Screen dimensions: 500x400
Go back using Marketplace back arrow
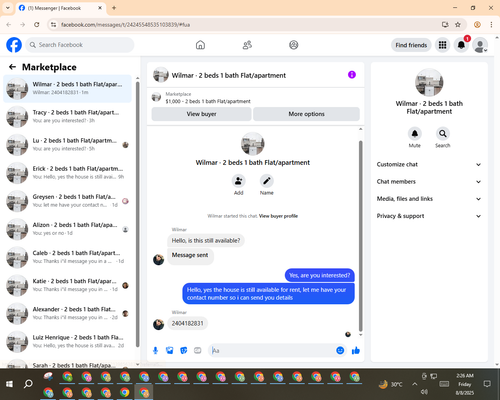(x=12, y=67)
